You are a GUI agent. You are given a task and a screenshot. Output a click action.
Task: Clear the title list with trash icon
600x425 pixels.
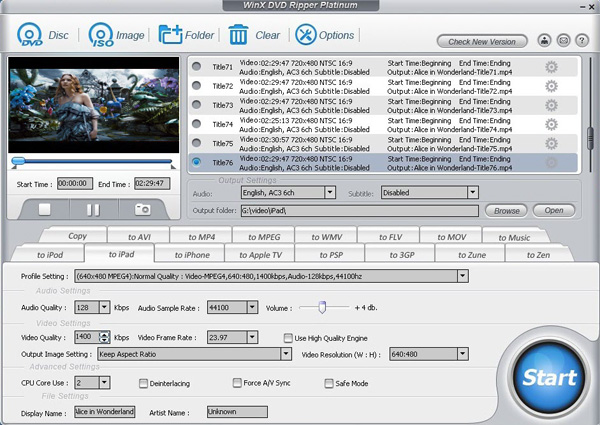tap(254, 35)
